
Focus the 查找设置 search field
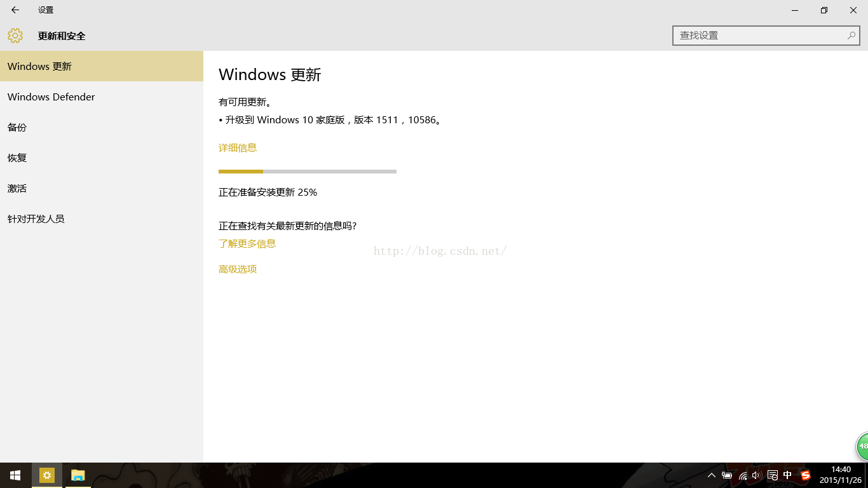[766, 36]
